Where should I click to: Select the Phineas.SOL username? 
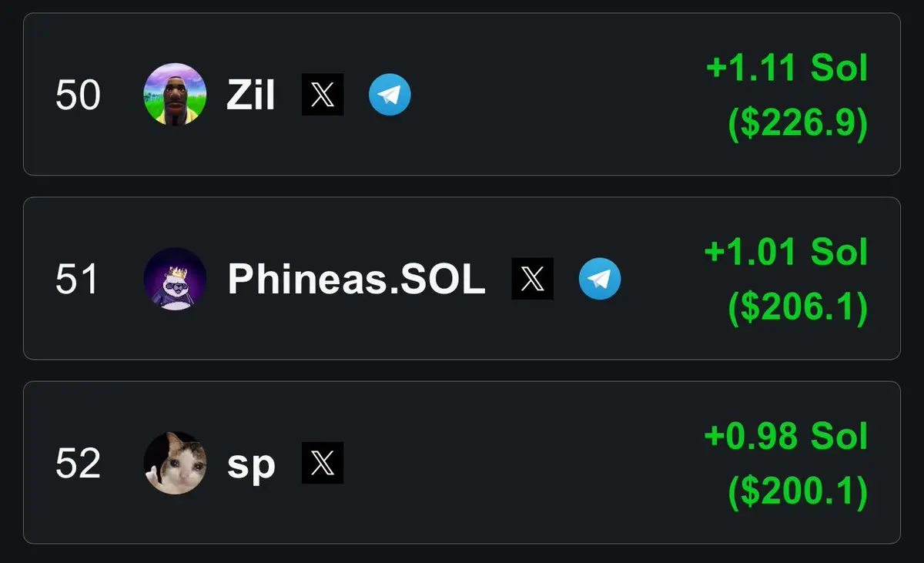[x=357, y=280]
